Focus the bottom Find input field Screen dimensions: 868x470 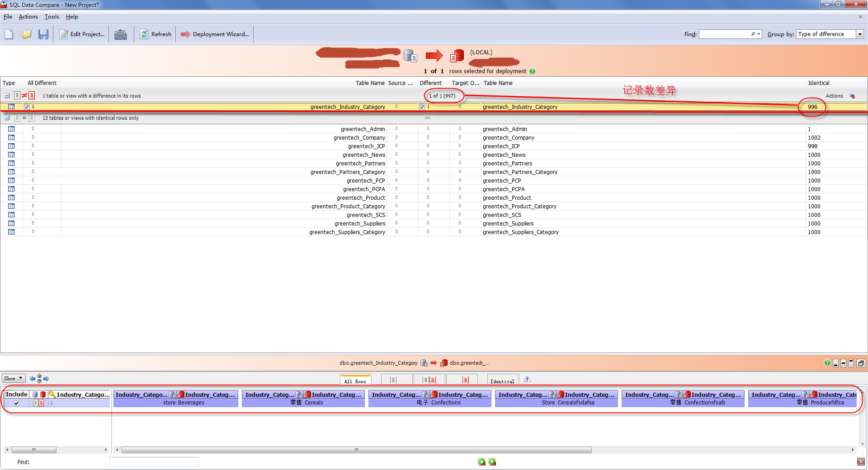(154, 461)
